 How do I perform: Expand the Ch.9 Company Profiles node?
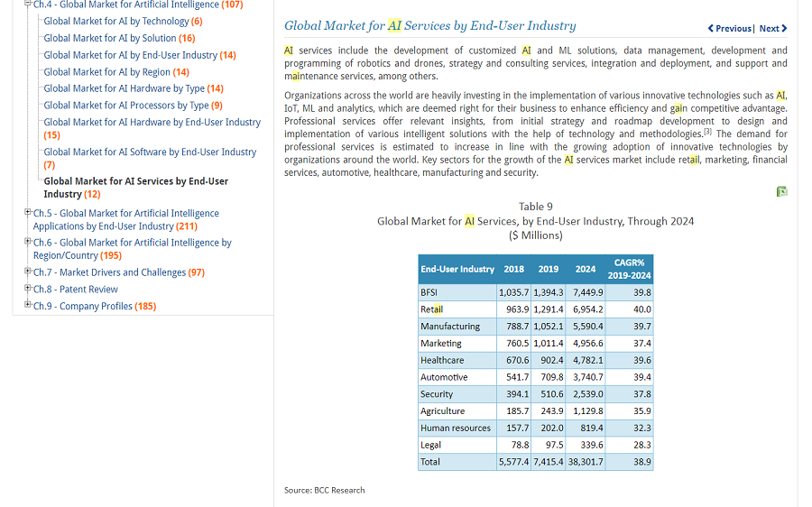[28, 306]
